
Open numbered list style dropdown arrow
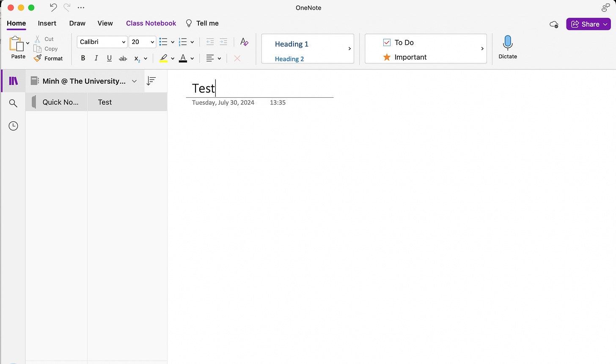(192, 42)
